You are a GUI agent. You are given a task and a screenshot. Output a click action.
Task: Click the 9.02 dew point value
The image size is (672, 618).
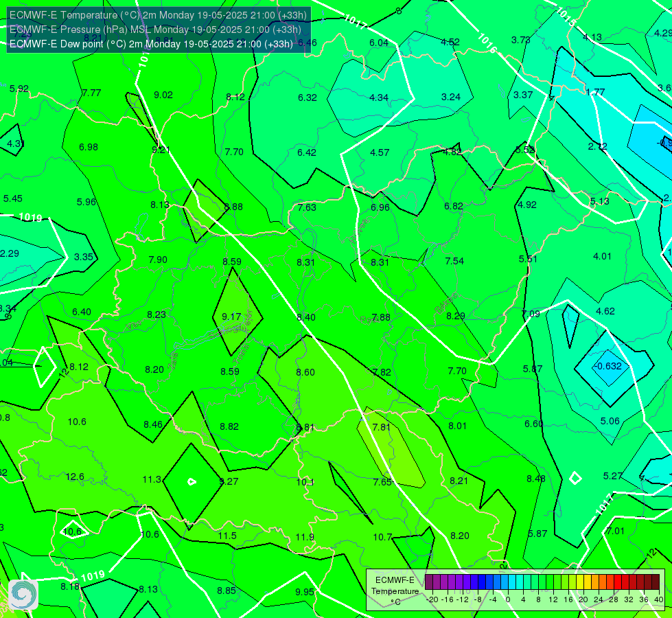click(x=163, y=95)
